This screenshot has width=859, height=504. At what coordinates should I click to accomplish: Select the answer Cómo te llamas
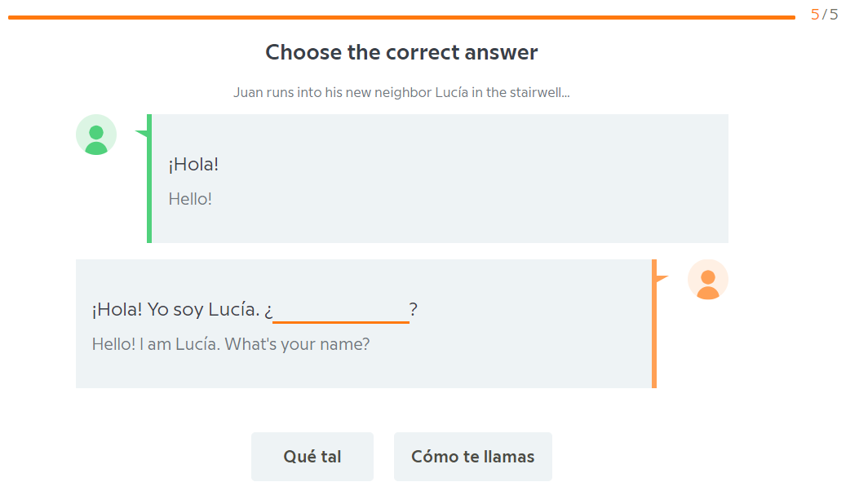(472, 456)
